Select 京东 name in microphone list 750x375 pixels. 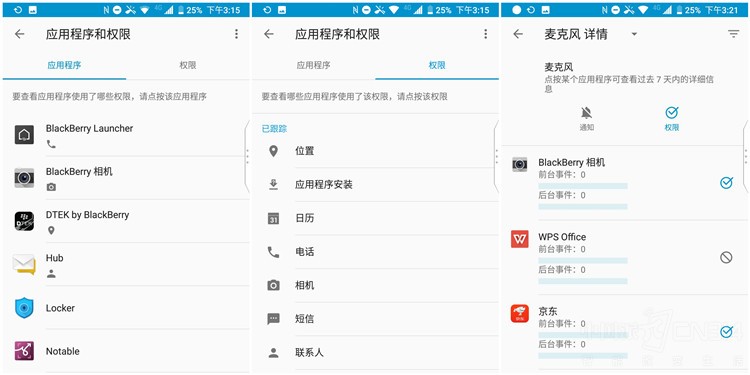(548, 311)
